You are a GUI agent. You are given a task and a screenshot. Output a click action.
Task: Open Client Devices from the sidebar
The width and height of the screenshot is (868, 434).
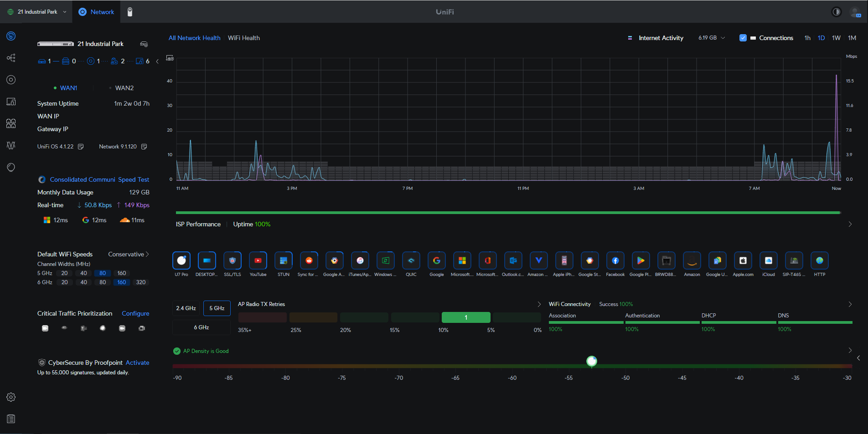11,102
